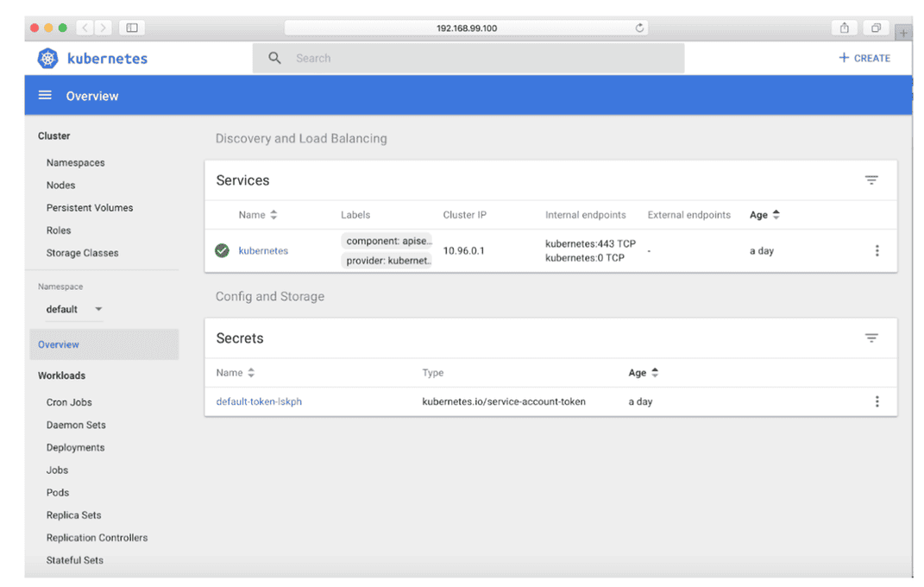Open Stateful Sets in sidebar
Image resolution: width=924 pixels, height=587 pixels.
(x=75, y=560)
